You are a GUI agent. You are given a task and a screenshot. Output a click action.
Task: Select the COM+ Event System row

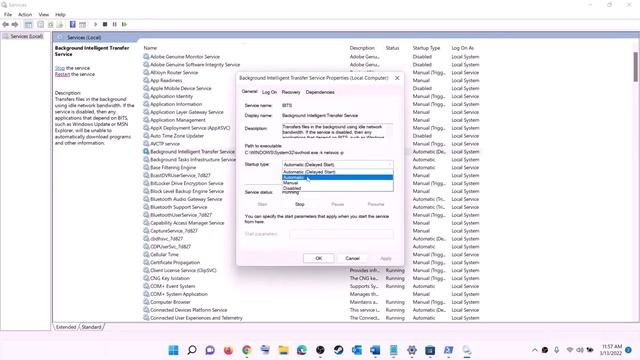pyautogui.click(x=311, y=286)
